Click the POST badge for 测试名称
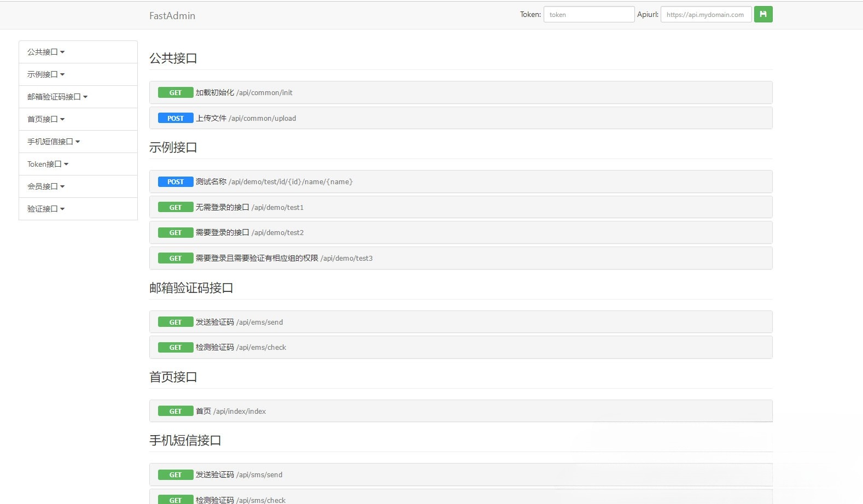Viewport: 863px width, 504px height. tap(176, 182)
